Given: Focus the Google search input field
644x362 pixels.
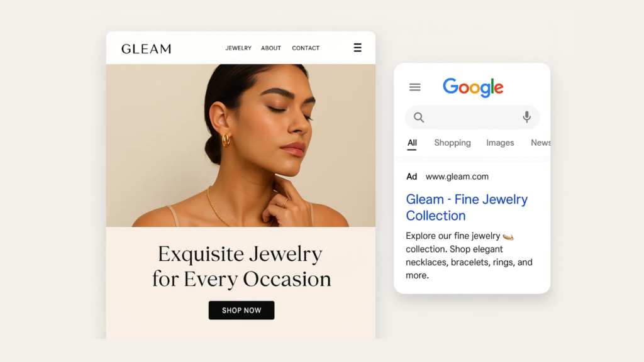Looking at the screenshot, I should point(472,118).
